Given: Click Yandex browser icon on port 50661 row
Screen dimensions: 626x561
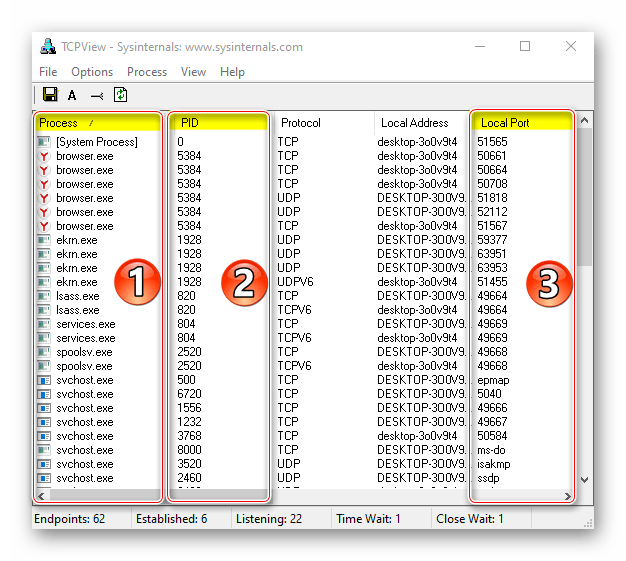Looking at the screenshot, I should click(44, 156).
